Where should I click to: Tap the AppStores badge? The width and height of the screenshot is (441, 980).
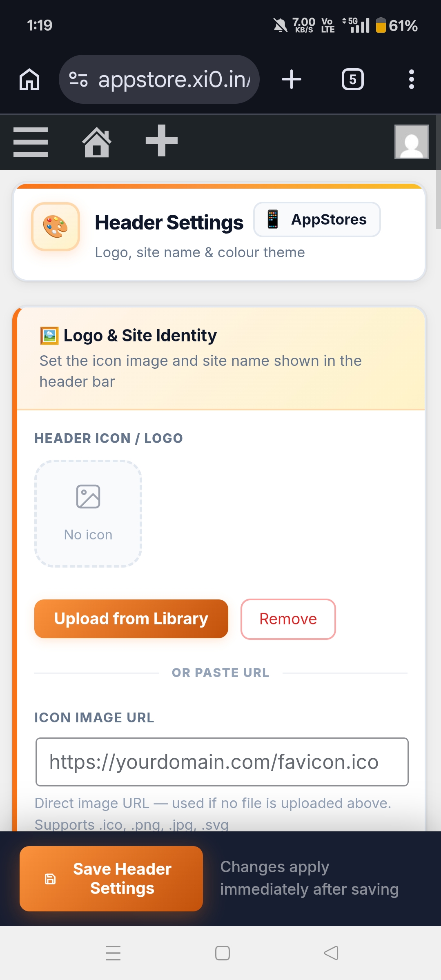(x=317, y=220)
